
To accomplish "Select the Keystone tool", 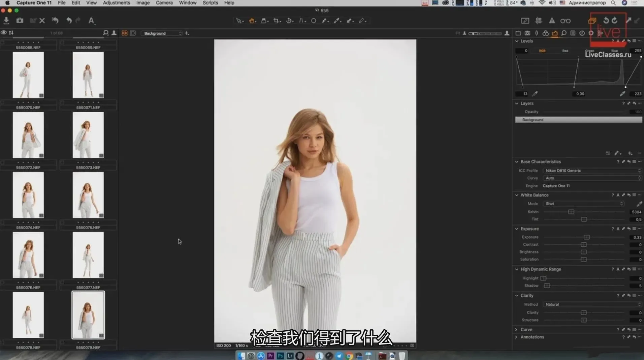I will [302, 21].
